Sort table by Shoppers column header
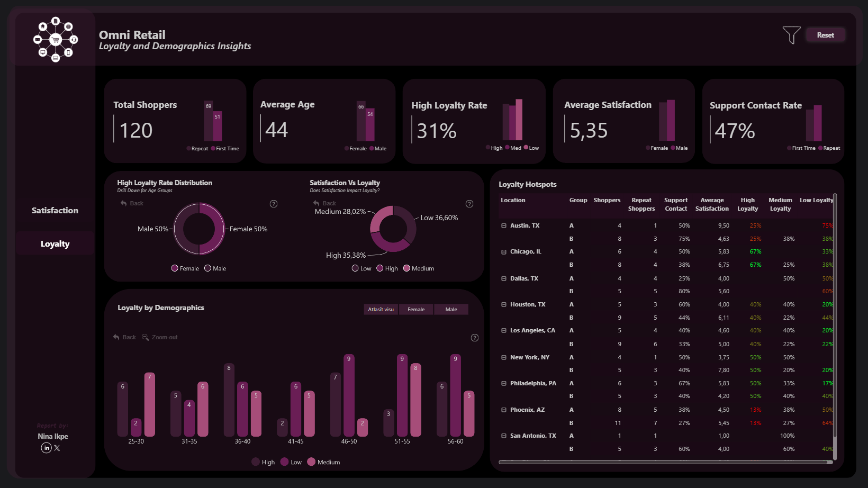Screen dimensions: 868x488 (607, 200)
